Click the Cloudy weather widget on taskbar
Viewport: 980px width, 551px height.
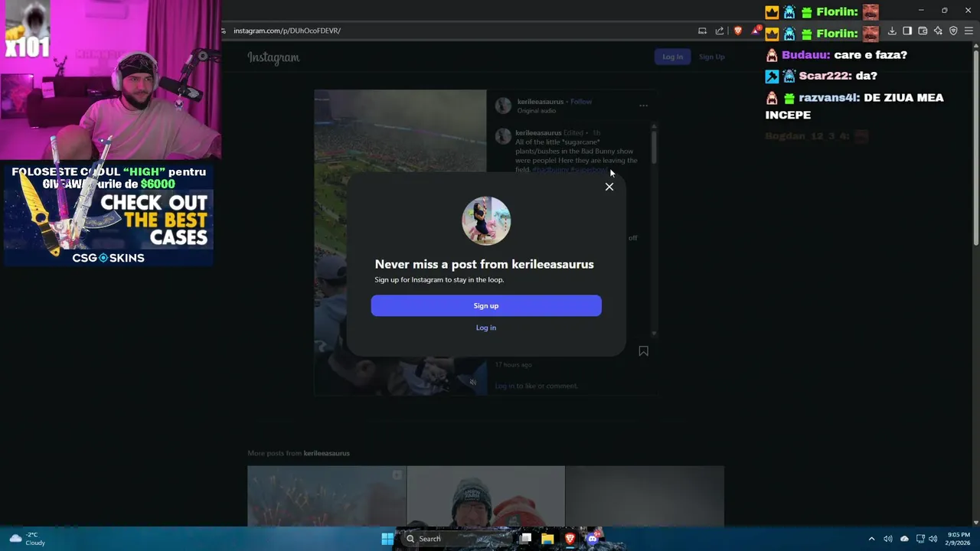pyautogui.click(x=27, y=539)
